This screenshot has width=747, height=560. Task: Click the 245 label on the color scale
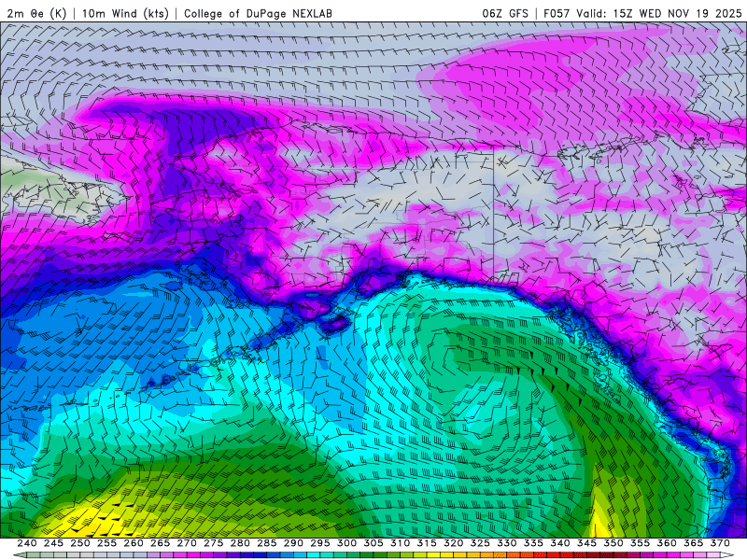tap(53, 543)
